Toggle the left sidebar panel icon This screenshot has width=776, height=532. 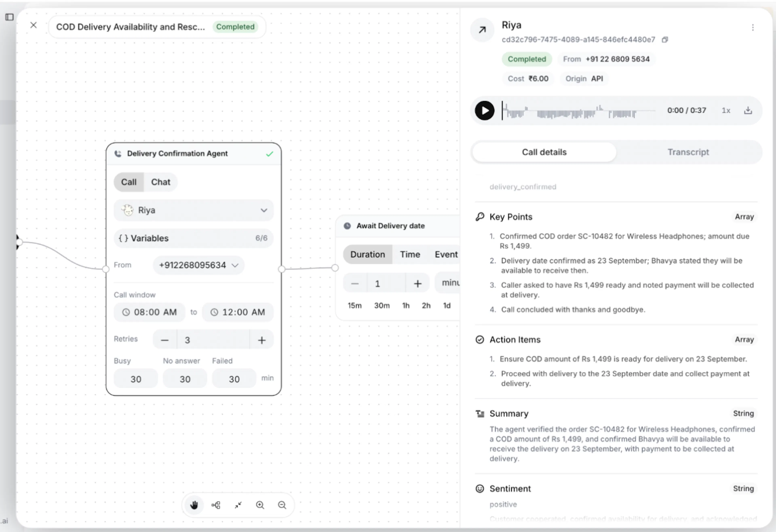click(x=9, y=17)
